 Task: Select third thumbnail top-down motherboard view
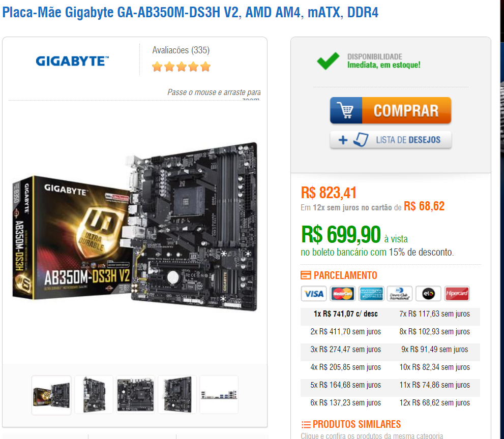pos(135,395)
